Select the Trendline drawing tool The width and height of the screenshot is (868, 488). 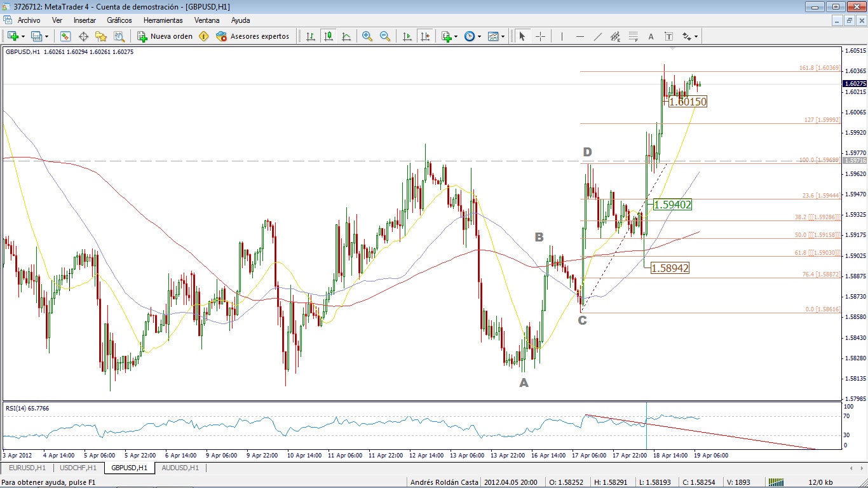(x=597, y=36)
